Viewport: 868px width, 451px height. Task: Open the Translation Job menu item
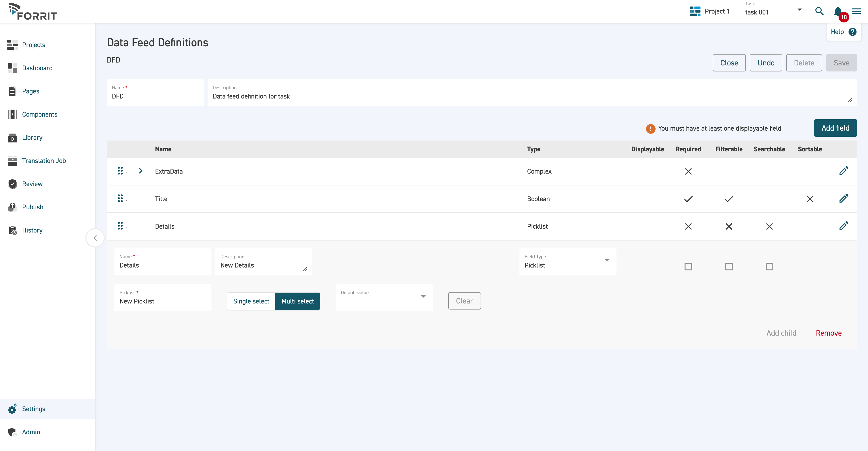44,161
